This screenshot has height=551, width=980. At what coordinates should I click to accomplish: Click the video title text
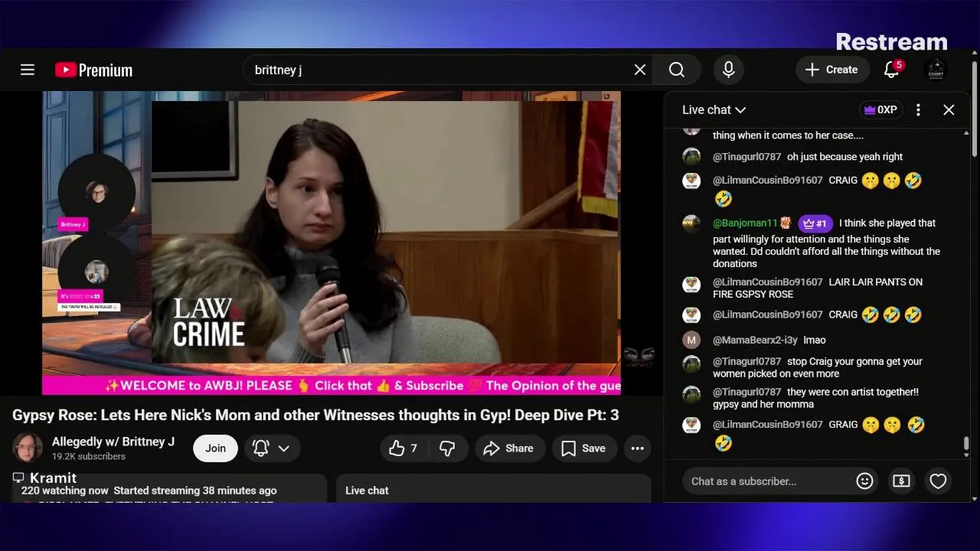tap(315, 416)
